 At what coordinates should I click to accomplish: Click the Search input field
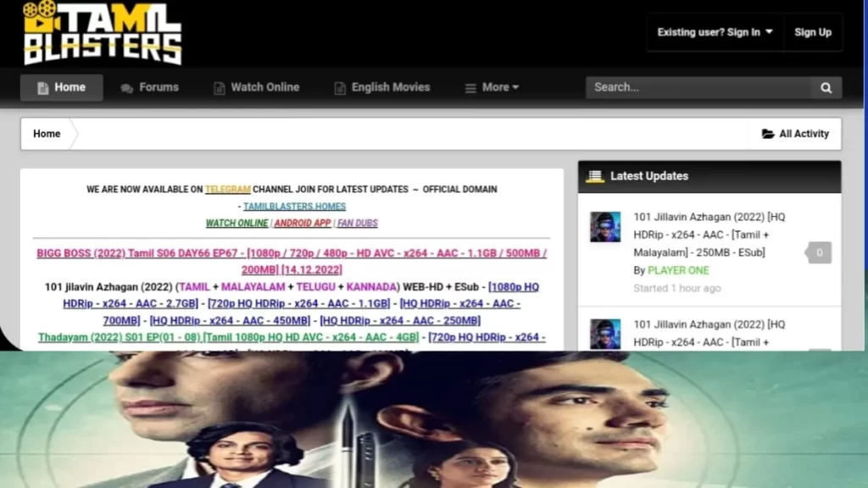click(698, 87)
